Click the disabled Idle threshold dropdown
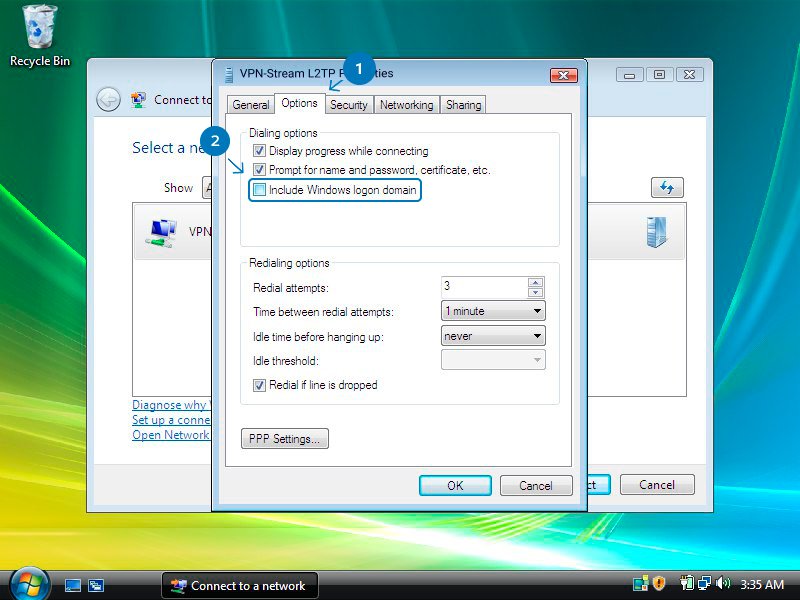 (x=493, y=360)
